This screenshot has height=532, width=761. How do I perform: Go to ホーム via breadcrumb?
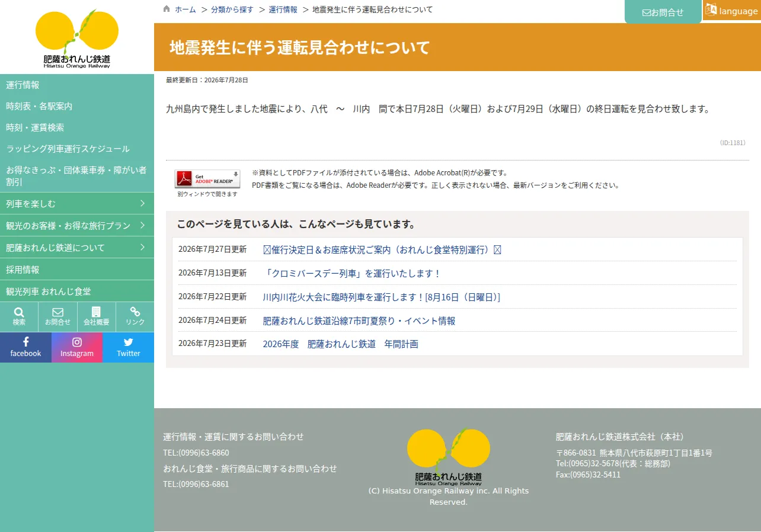(186, 9)
